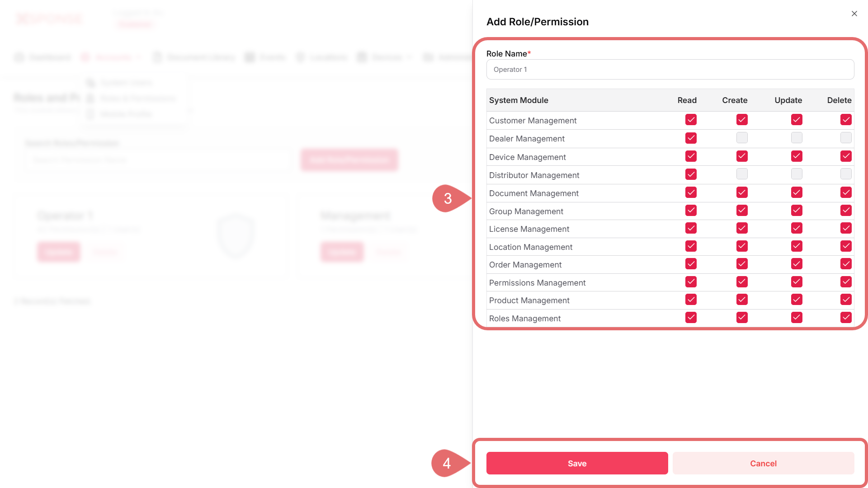Save the new role
Screen dimensions: 868x488
point(577,463)
